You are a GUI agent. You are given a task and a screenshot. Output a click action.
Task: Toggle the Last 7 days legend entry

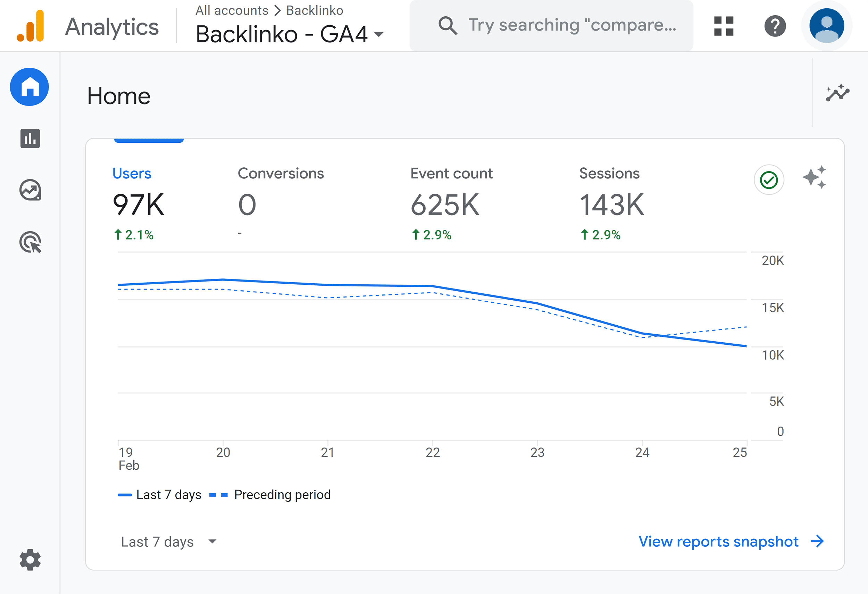click(x=160, y=494)
